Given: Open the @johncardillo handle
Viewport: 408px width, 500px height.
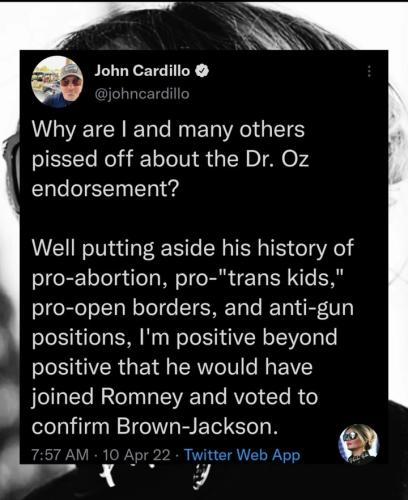Looking at the screenshot, I should (142, 94).
